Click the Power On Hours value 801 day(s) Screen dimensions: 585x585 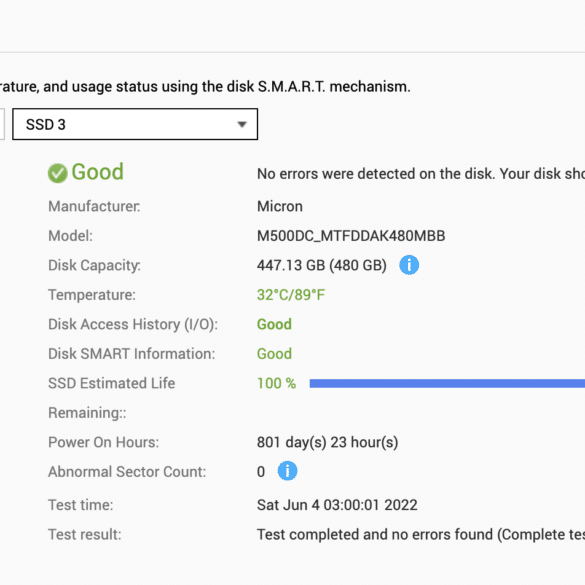pyautogui.click(x=327, y=442)
